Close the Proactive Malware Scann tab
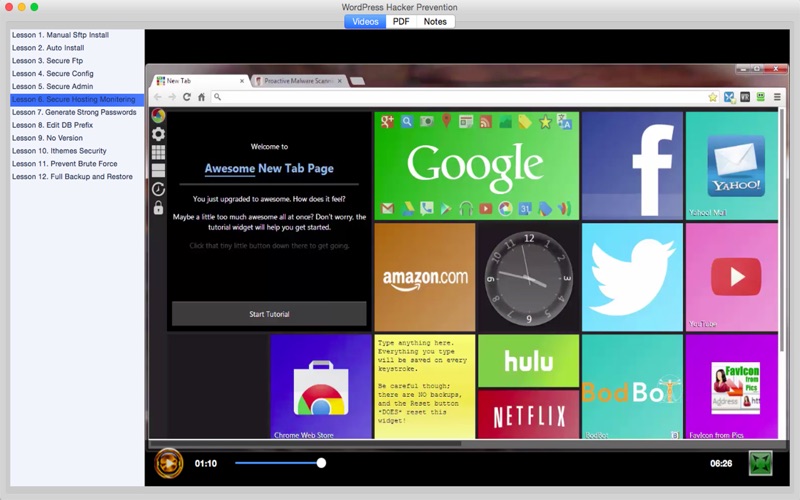 (340, 81)
